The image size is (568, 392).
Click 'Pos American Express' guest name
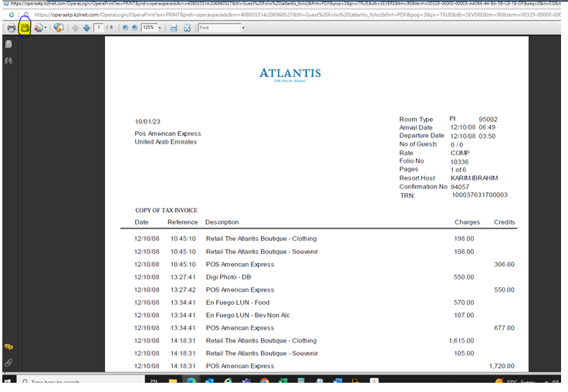coord(167,133)
